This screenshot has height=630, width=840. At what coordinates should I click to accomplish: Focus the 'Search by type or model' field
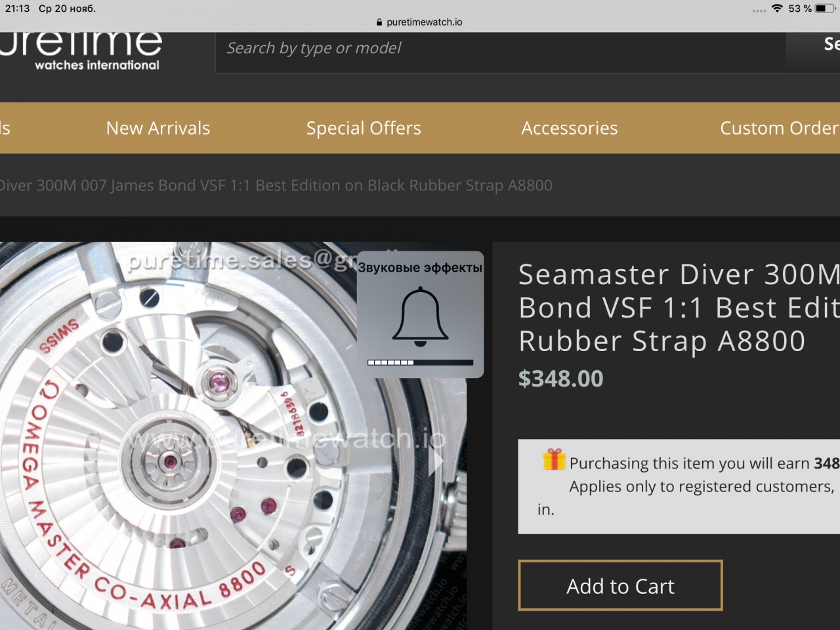click(x=499, y=49)
